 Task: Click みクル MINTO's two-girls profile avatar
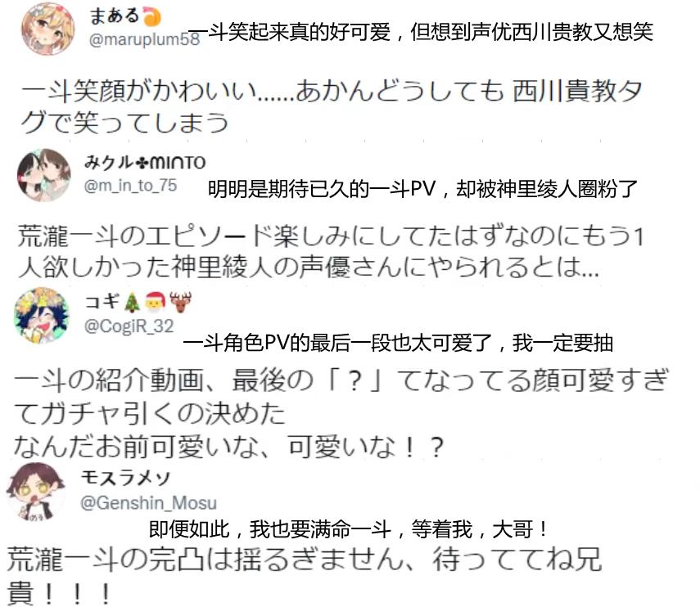(x=43, y=175)
